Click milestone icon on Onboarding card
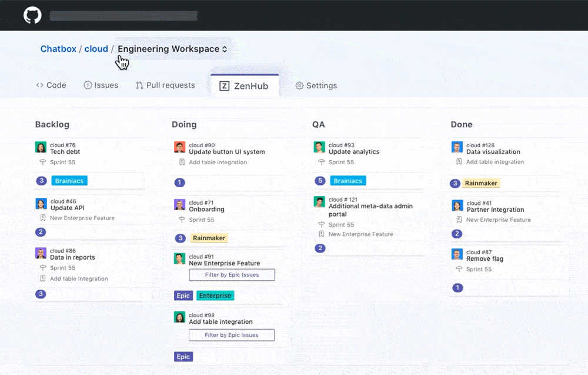This screenshot has height=375, width=588. [x=182, y=220]
